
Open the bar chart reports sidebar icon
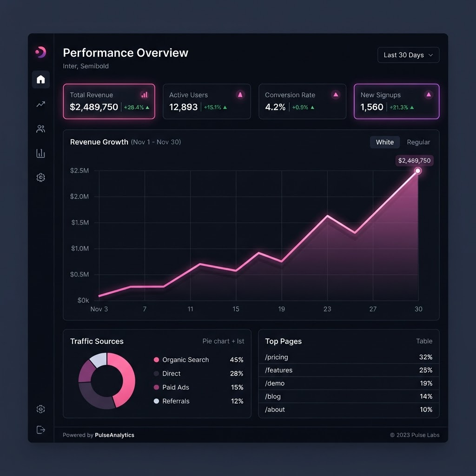click(x=41, y=153)
